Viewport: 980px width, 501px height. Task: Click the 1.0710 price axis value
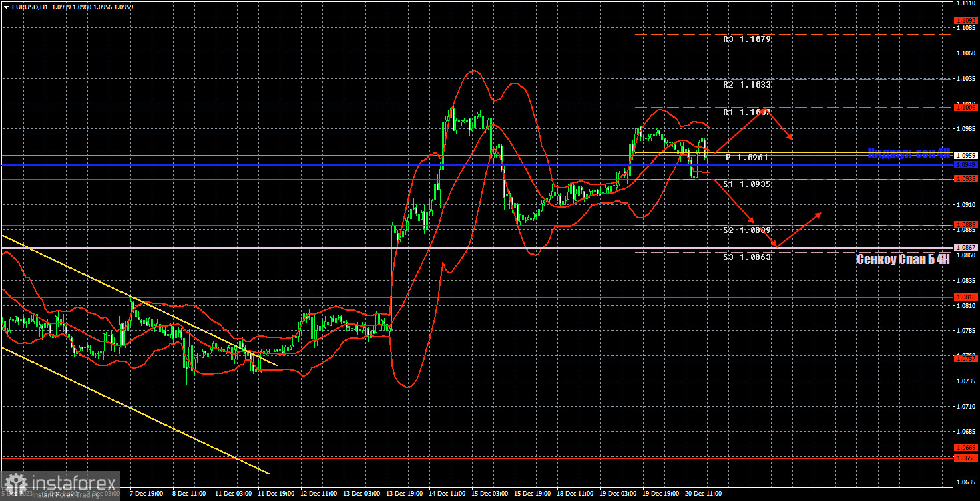pos(967,405)
